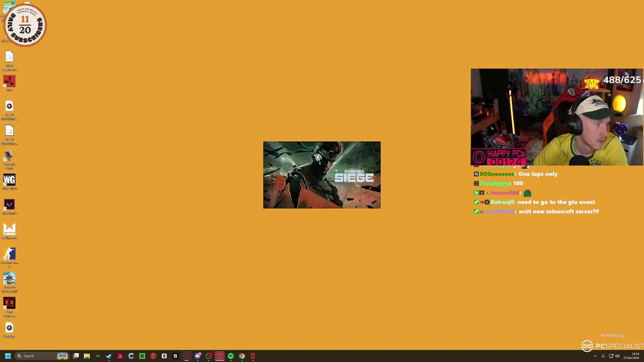Select the Rainbow Six Siege splash image
Image resolution: width=644 pixels, height=362 pixels.
322,175
